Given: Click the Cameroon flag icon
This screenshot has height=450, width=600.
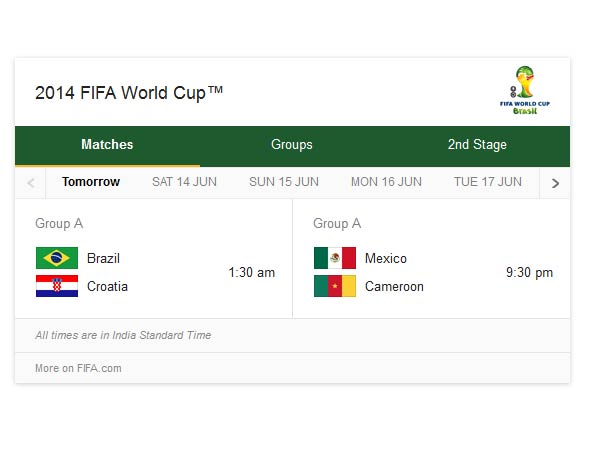Looking at the screenshot, I should point(334,286).
